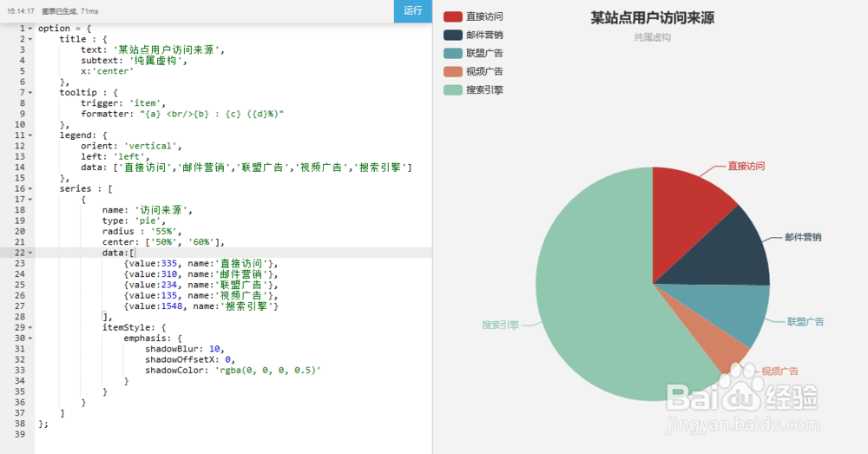Viewport: 868px width, 454px height.
Task: Click the 'pie' type string in code
Action: [150, 220]
